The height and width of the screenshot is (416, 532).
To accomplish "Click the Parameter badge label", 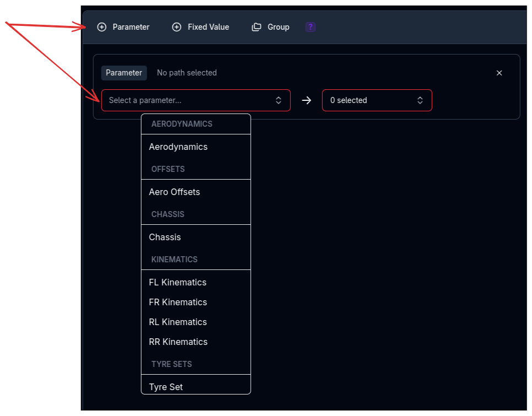I will coord(124,73).
